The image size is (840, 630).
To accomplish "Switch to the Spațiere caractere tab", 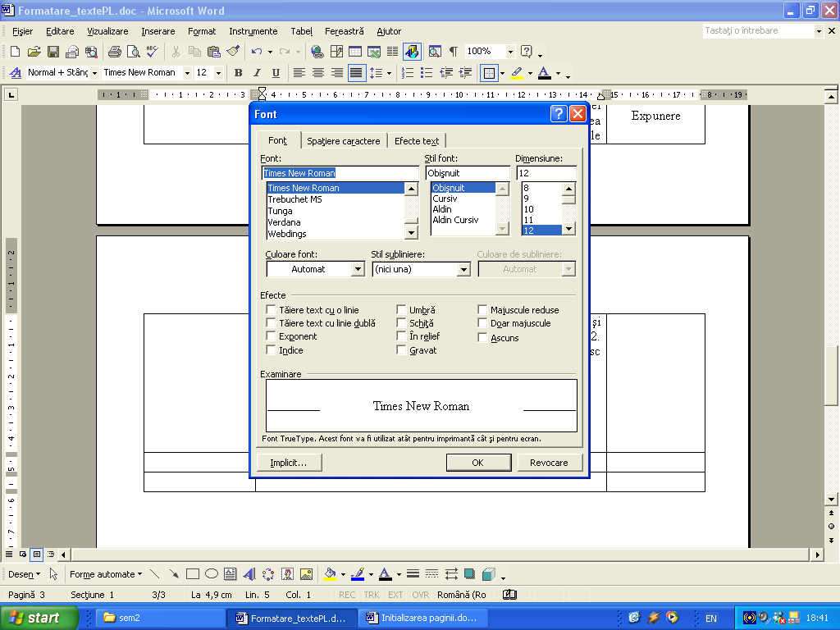I will (344, 141).
